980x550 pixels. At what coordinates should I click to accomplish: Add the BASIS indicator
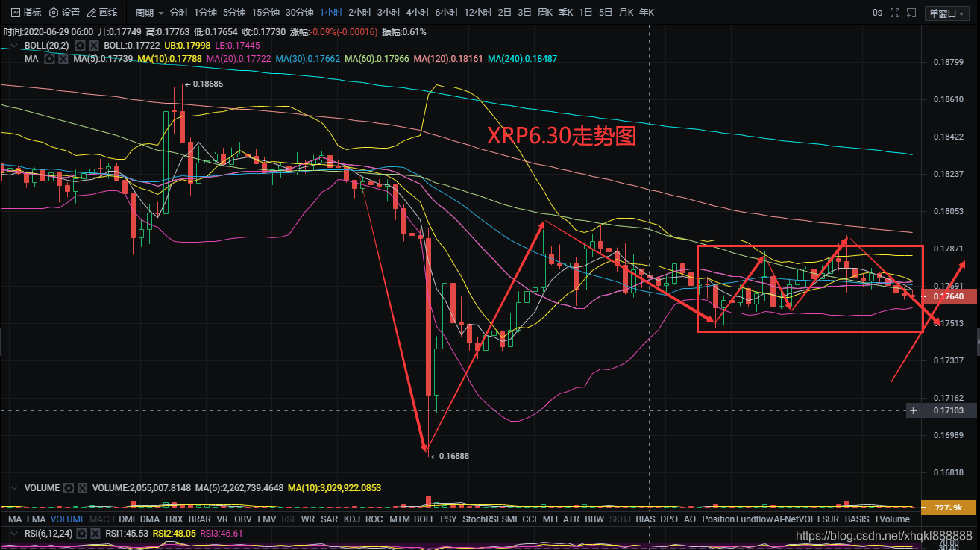857,519
